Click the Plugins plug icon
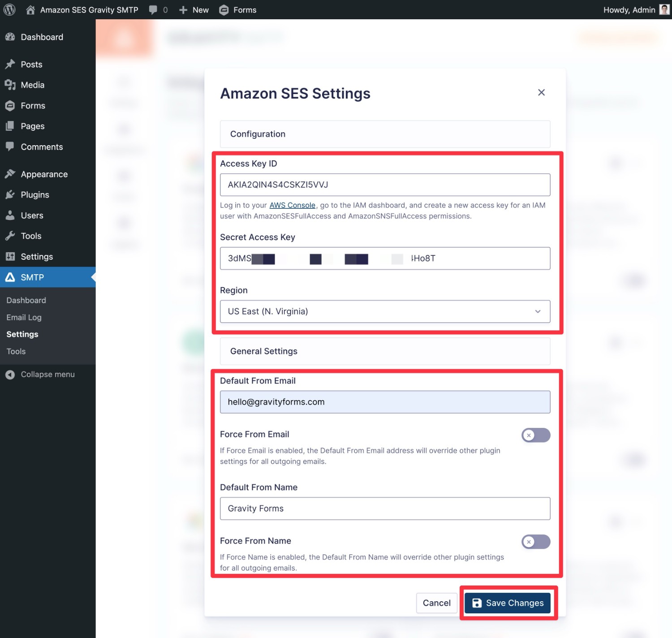 pyautogui.click(x=10, y=194)
